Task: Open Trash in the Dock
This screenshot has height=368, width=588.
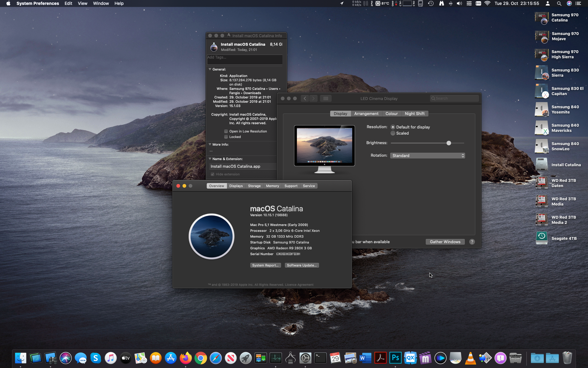Action: click(567, 358)
